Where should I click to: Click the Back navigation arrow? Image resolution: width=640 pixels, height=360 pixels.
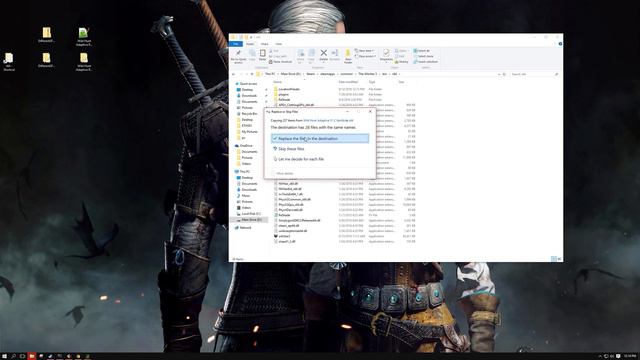click(x=233, y=74)
